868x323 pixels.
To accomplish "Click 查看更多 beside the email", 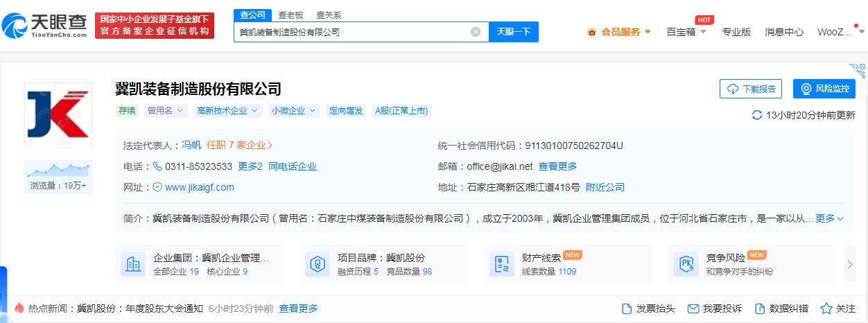I will (557, 166).
